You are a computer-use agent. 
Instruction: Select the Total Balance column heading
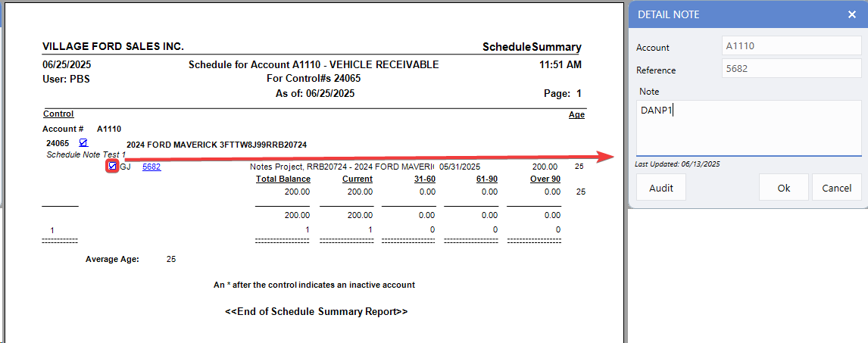click(283, 179)
